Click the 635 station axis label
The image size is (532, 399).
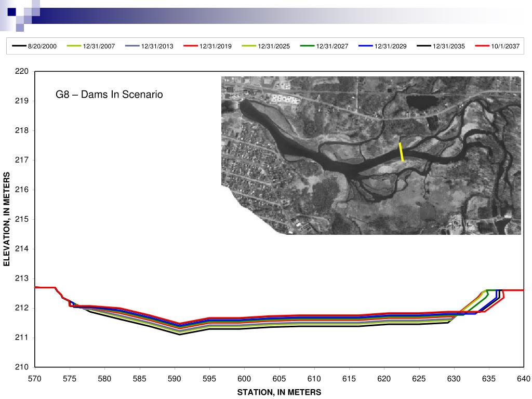(489, 379)
